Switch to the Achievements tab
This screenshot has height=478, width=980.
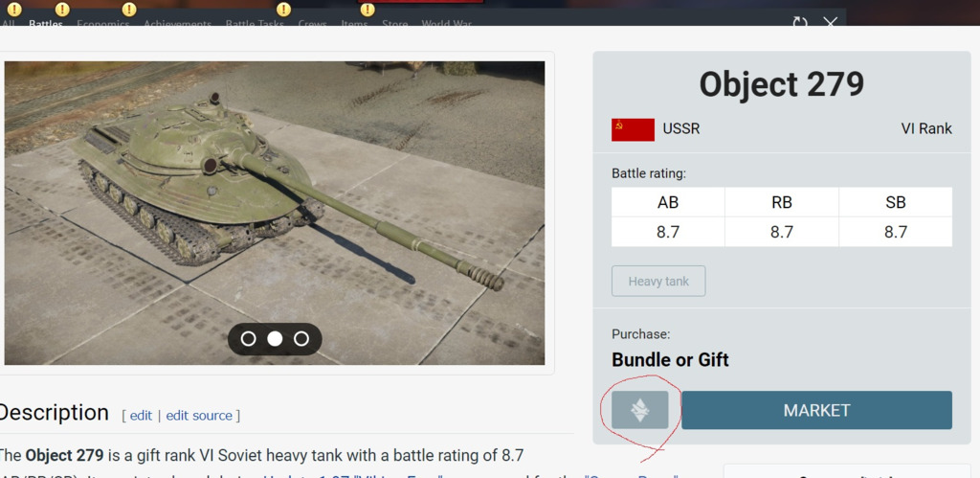coord(177,24)
